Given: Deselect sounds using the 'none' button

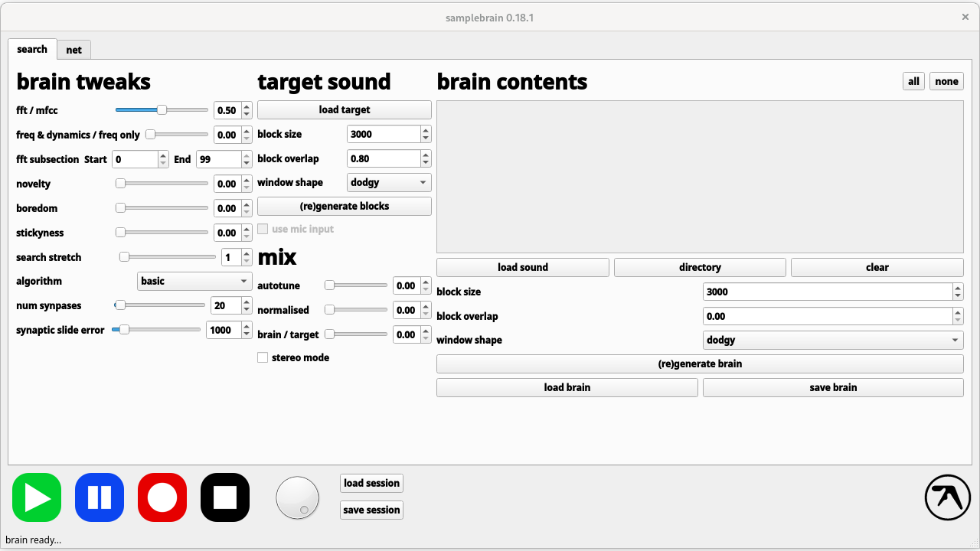Looking at the screenshot, I should pyautogui.click(x=946, y=82).
